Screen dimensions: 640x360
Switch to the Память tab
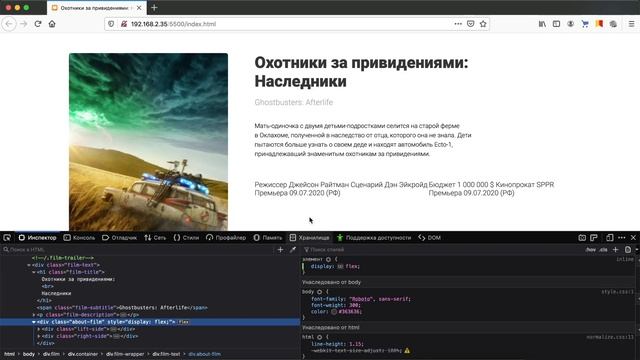(268, 238)
